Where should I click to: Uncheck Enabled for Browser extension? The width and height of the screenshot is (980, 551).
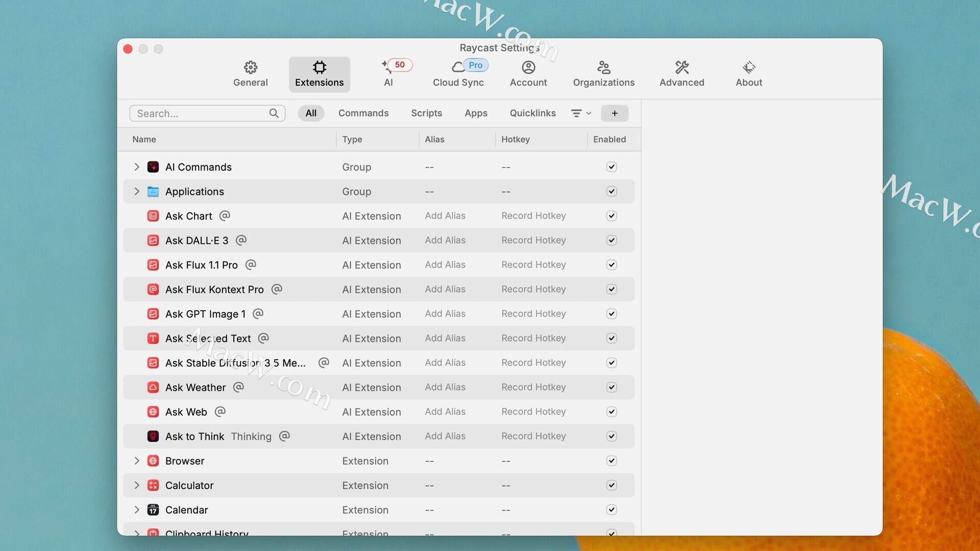point(611,461)
